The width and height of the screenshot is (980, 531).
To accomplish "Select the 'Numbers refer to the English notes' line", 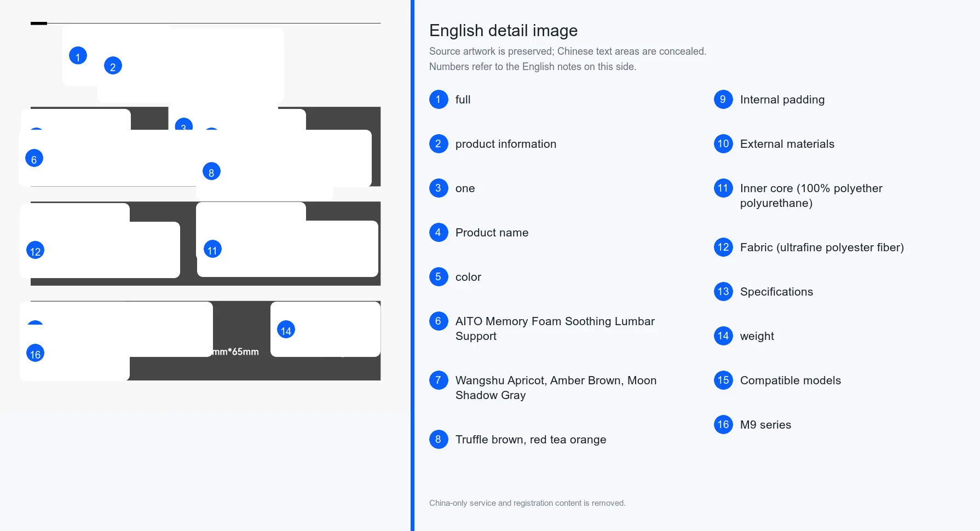I will coord(533,67).
